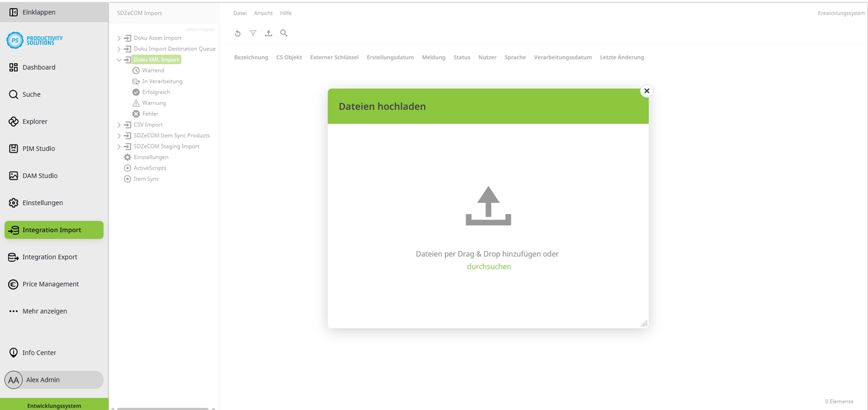
Task: Collapse the Doku XML Import node
Action: (119, 59)
